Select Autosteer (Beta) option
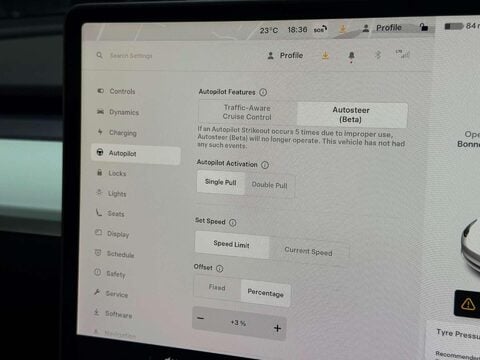The height and width of the screenshot is (360, 480). [x=351, y=115]
